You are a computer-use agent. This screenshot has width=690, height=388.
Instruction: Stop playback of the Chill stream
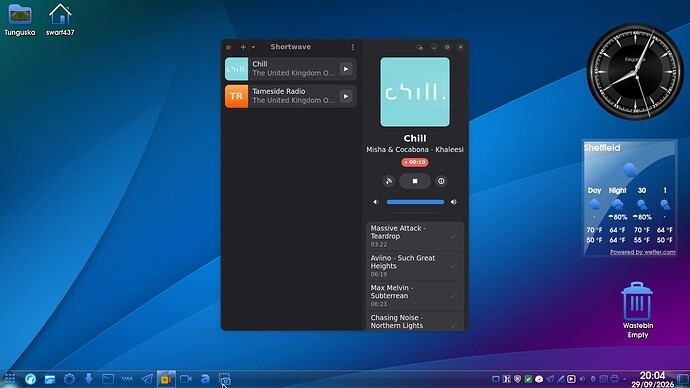(x=415, y=181)
